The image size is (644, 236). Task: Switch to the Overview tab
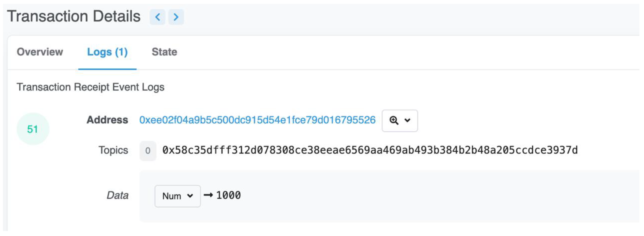pyautogui.click(x=40, y=52)
